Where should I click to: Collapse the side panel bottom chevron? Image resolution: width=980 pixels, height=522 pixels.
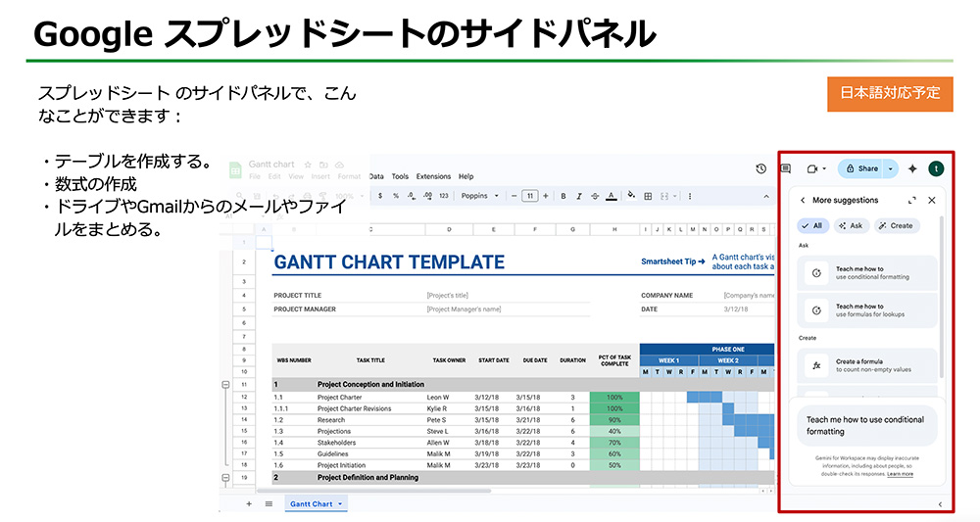coord(940,504)
